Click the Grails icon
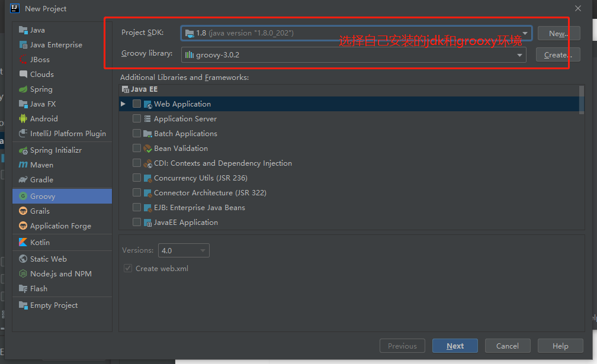The width and height of the screenshot is (597, 364). (x=23, y=211)
